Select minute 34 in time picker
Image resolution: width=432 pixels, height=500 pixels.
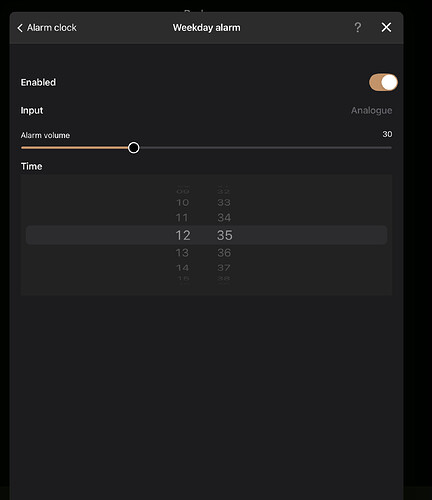pos(224,218)
